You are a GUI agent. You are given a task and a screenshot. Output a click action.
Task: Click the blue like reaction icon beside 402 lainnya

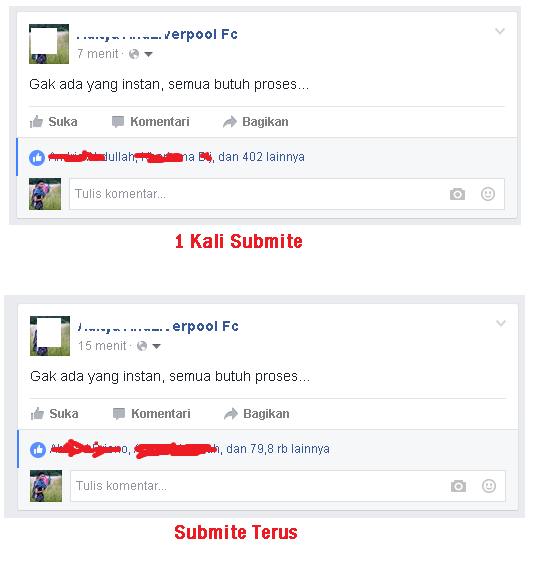(37, 158)
